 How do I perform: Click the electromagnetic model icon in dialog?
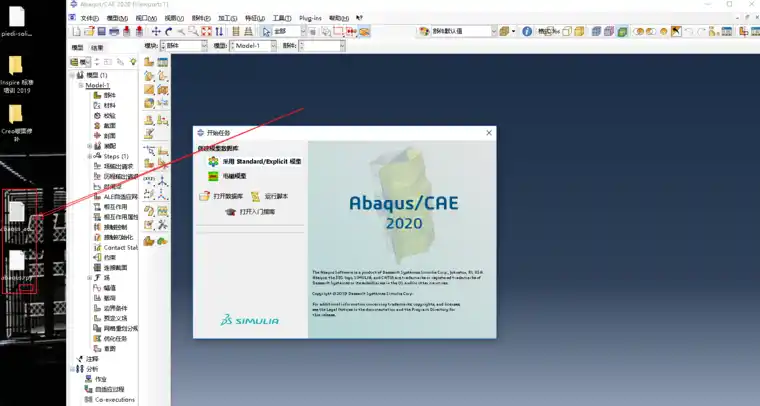[x=213, y=176]
